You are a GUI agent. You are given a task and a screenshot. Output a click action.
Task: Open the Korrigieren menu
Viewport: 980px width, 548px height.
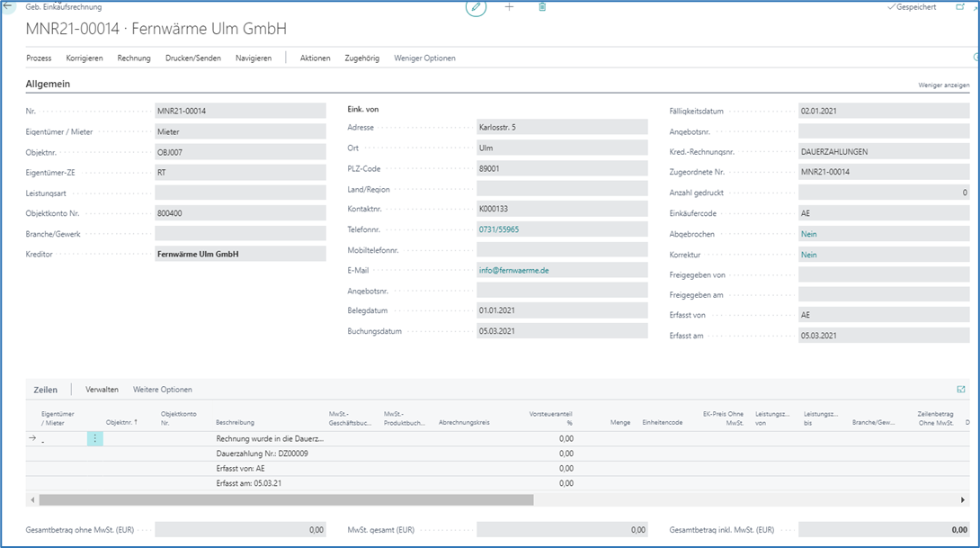tap(85, 58)
